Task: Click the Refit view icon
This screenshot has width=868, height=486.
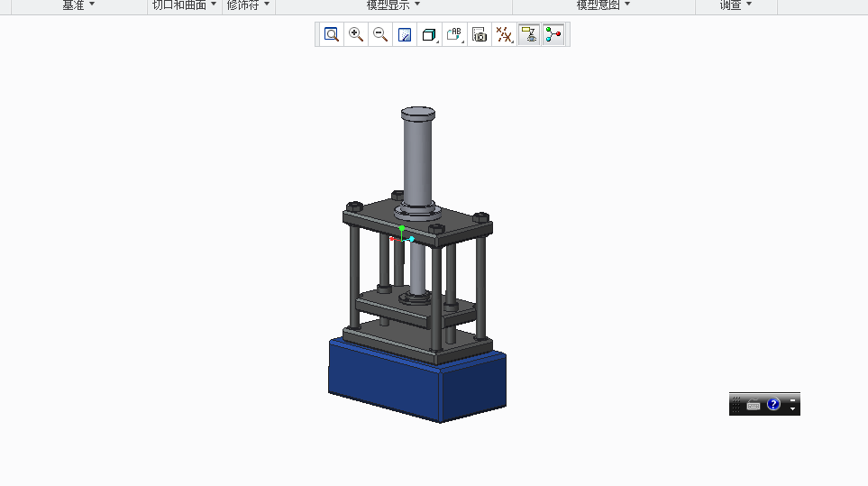Action: (332, 34)
